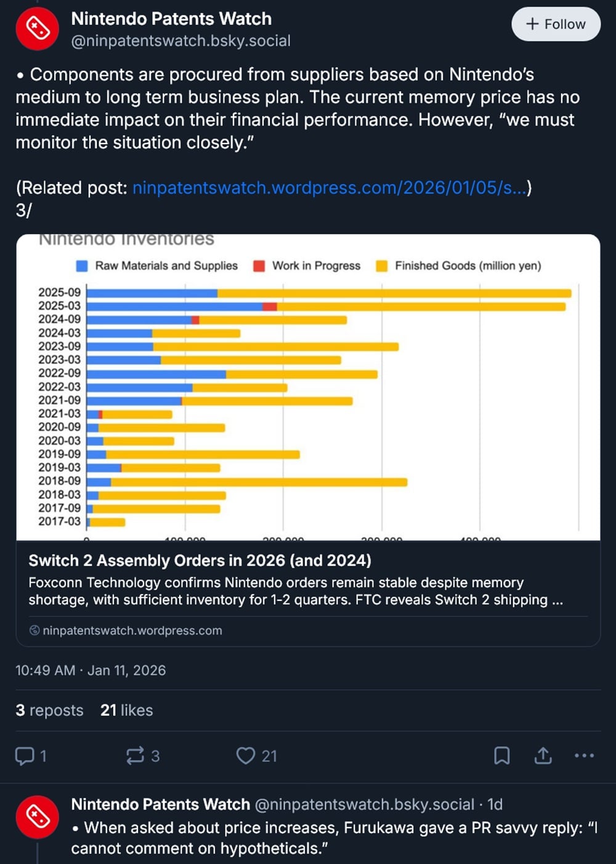Click the reply speech bubble icon

[x=25, y=756]
